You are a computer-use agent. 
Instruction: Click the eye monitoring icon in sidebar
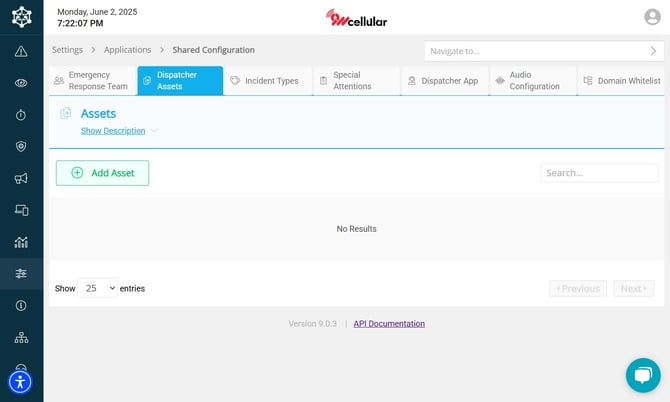(x=21, y=83)
